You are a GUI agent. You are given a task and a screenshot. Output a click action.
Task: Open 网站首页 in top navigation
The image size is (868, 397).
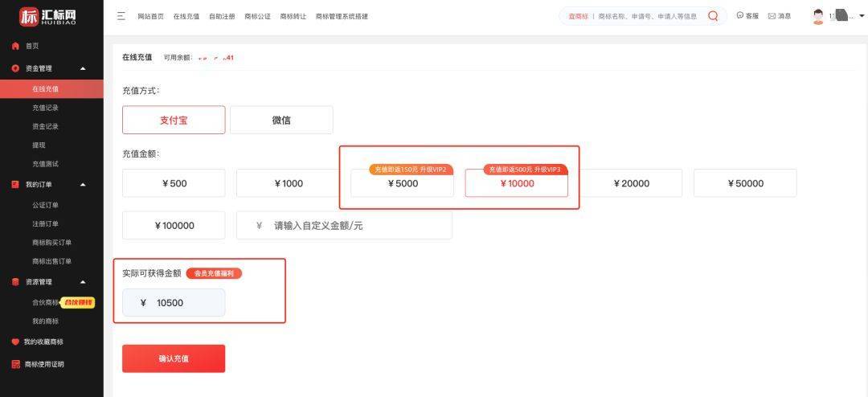click(x=150, y=17)
